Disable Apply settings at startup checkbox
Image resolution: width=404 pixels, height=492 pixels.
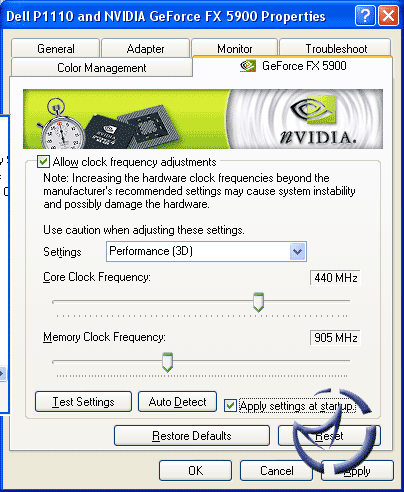click(230, 406)
